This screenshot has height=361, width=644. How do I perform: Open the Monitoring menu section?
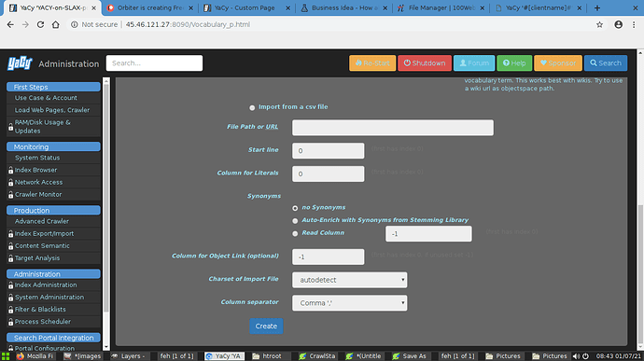pyautogui.click(x=53, y=146)
